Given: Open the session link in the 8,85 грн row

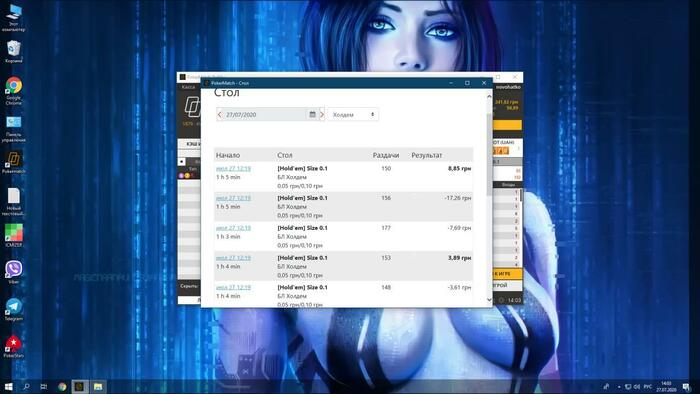Looking at the screenshot, I should tap(233, 168).
